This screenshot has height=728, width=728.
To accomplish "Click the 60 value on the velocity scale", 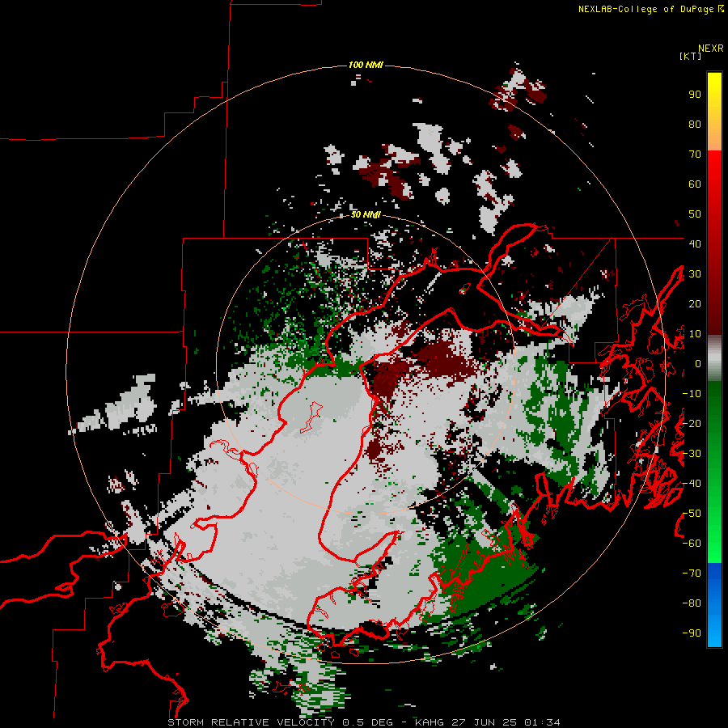I will point(695,184).
